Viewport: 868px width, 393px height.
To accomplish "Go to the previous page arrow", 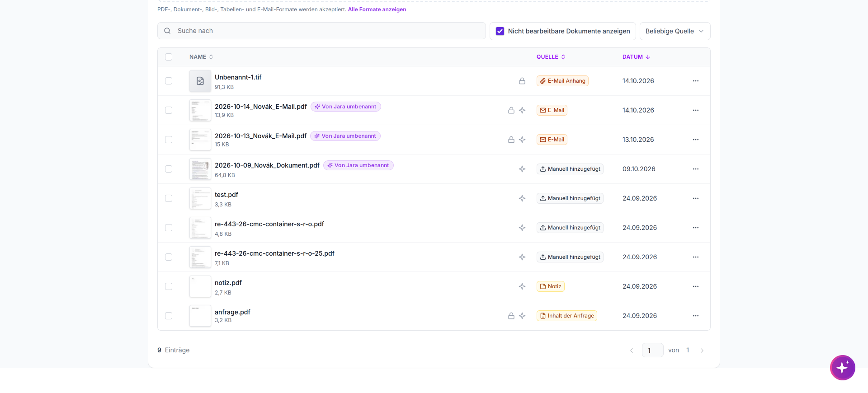I will [x=632, y=351].
